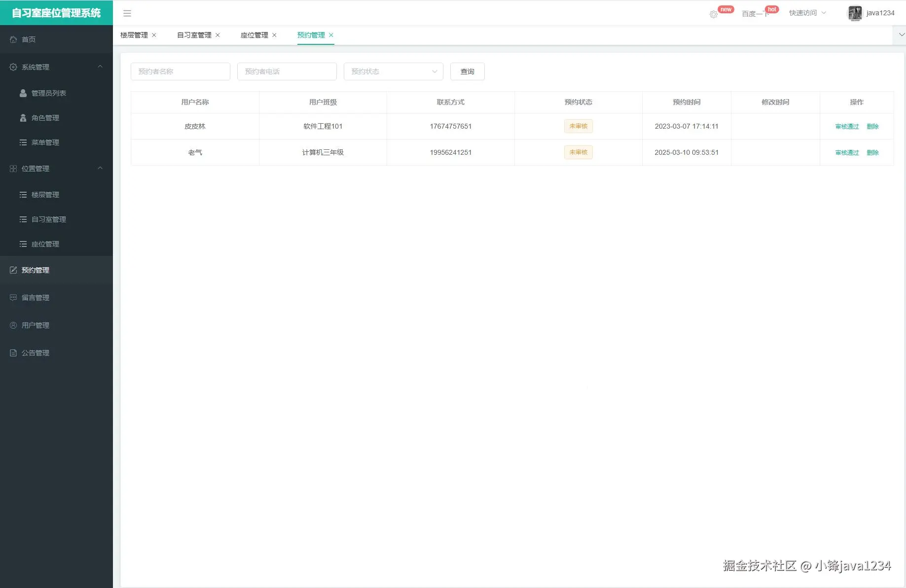Screen dimensions: 906x588
Task: Click the edit icon beside 预约管理 in sidebar
Action: (13, 270)
